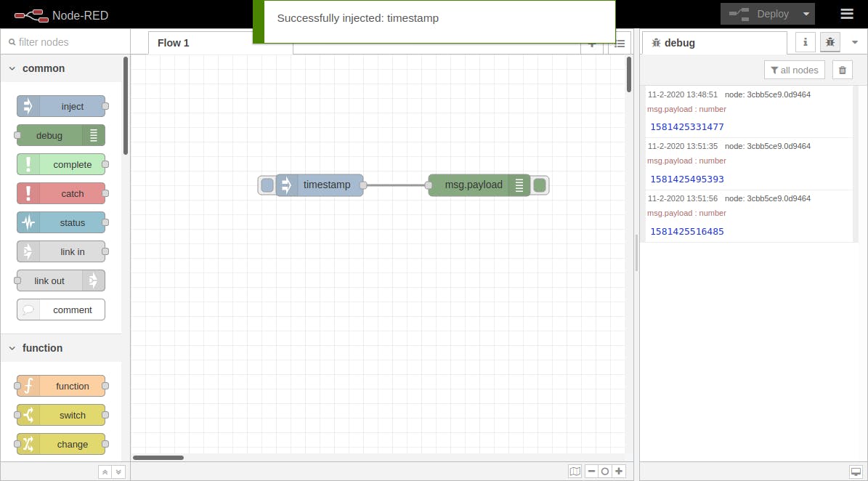The width and height of the screenshot is (868, 481).
Task: Switch to the debug sidebar tab
Action: click(714, 43)
